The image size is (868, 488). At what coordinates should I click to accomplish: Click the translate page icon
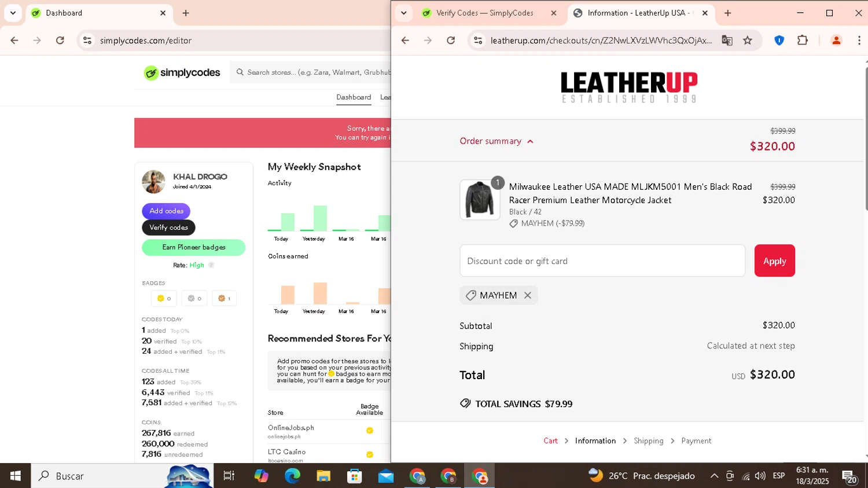pos(727,41)
